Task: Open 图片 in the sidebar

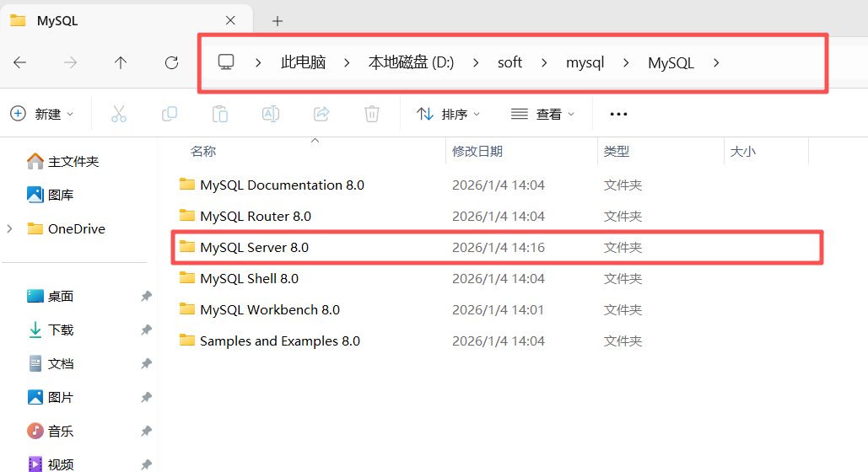Action: pos(51,397)
